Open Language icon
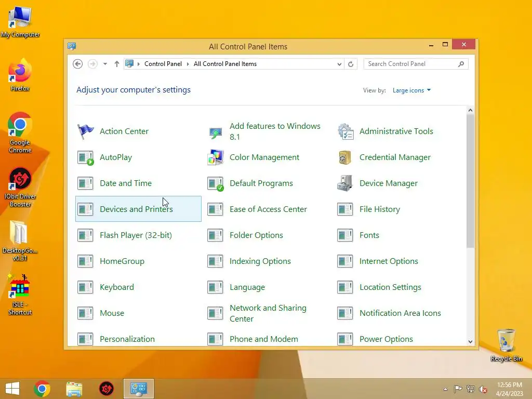532x399 pixels. tap(216, 287)
